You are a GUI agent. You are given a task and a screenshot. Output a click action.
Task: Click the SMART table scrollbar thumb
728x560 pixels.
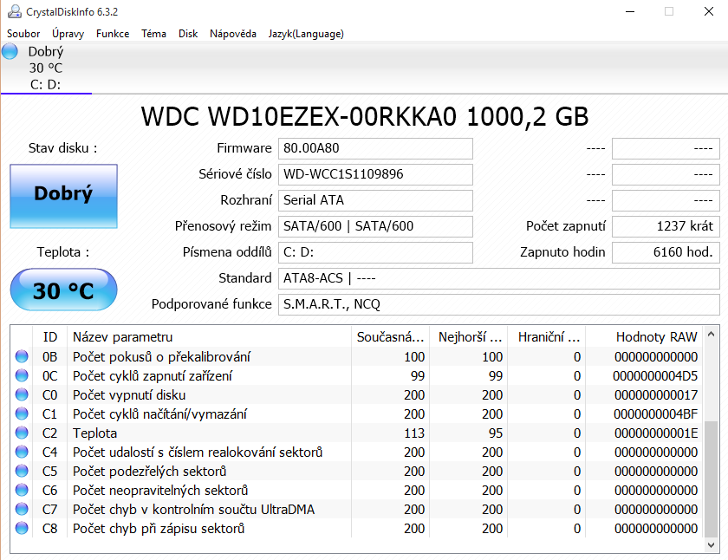point(711,479)
